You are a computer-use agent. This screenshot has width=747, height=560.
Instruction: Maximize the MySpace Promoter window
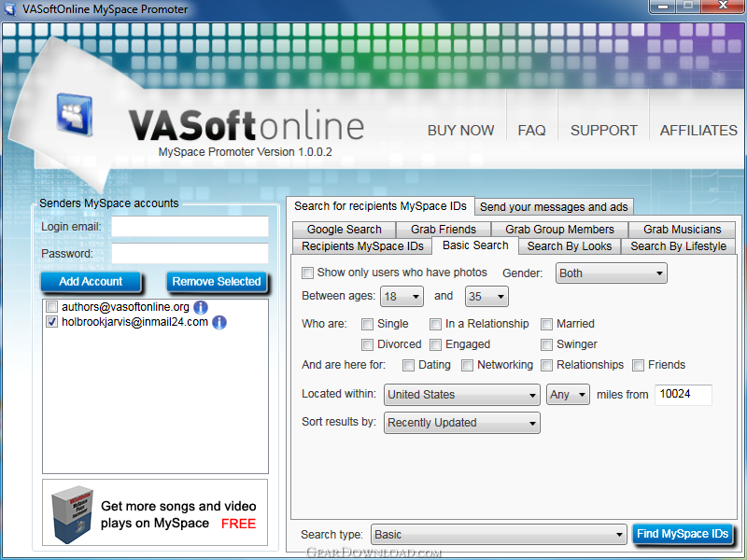[x=688, y=6]
